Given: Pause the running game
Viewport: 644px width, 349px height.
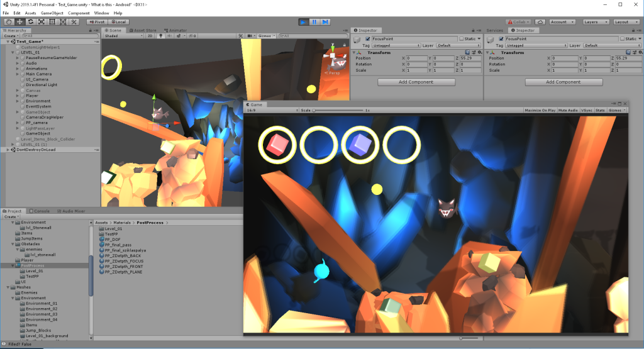Looking at the screenshot, I should coord(314,22).
